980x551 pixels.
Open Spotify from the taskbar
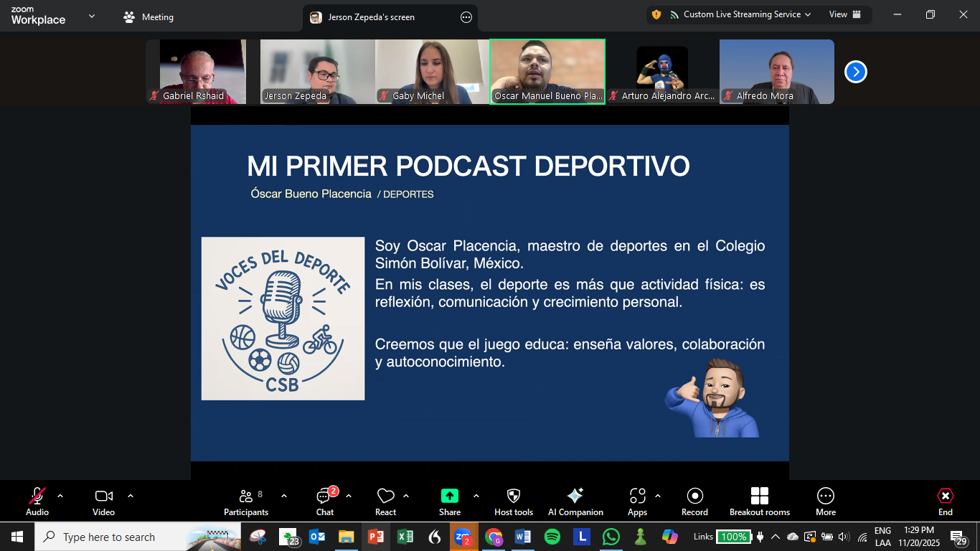click(x=552, y=537)
